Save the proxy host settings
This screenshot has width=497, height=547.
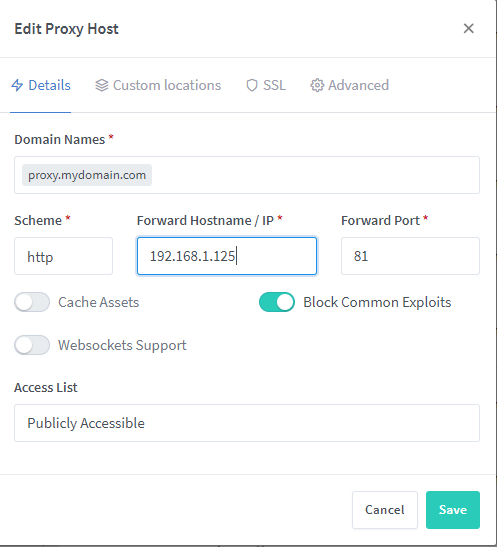pos(453,510)
